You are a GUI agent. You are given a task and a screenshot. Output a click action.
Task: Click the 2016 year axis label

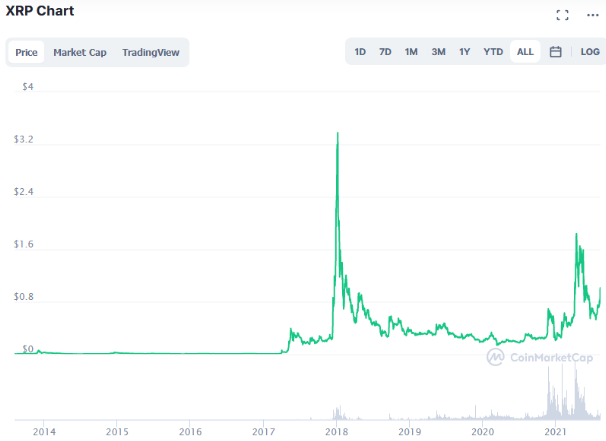(190, 432)
